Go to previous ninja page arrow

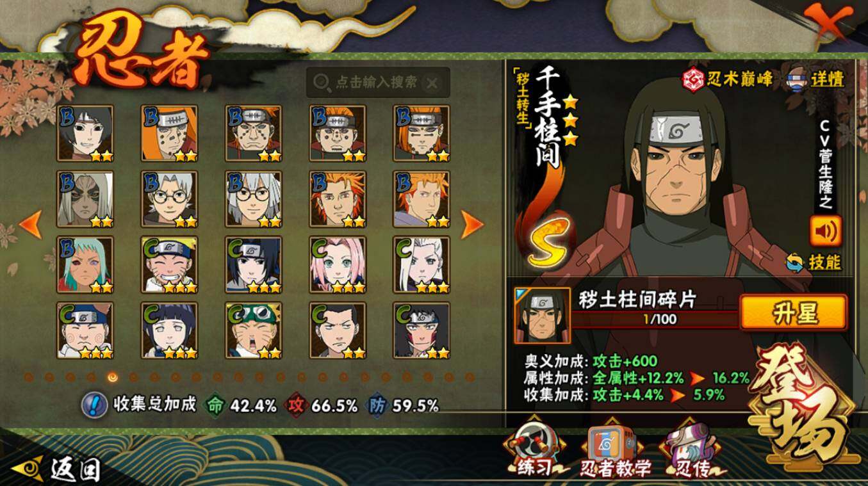click(31, 224)
